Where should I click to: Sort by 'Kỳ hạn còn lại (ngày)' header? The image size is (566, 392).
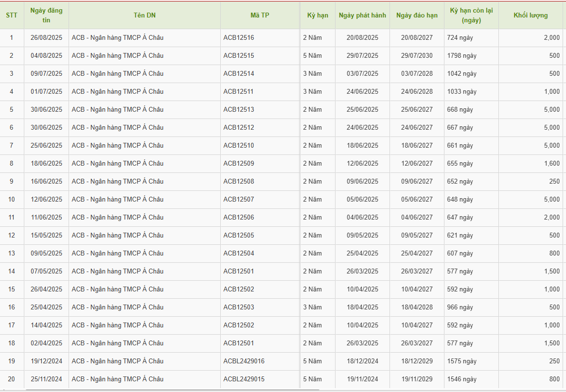[471, 15]
